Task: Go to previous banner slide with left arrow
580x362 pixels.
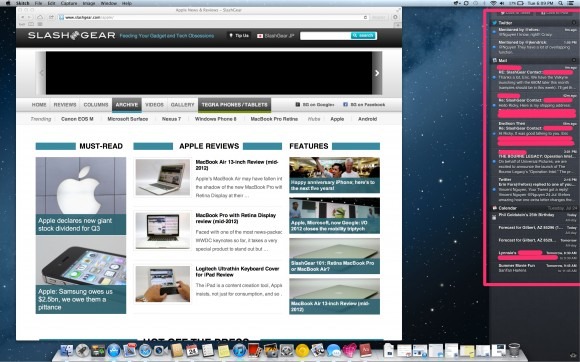Action: pos(41,73)
